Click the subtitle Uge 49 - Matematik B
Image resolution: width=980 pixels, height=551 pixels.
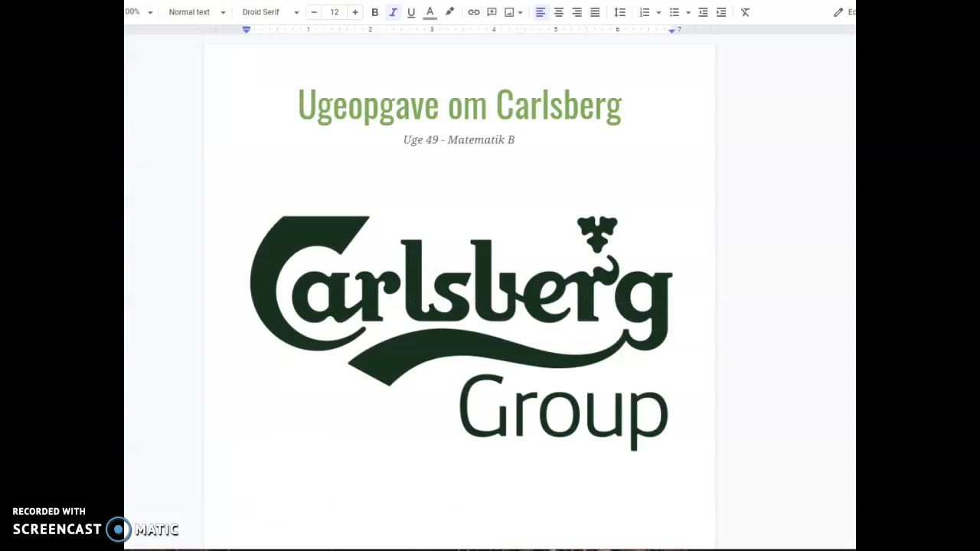459,139
